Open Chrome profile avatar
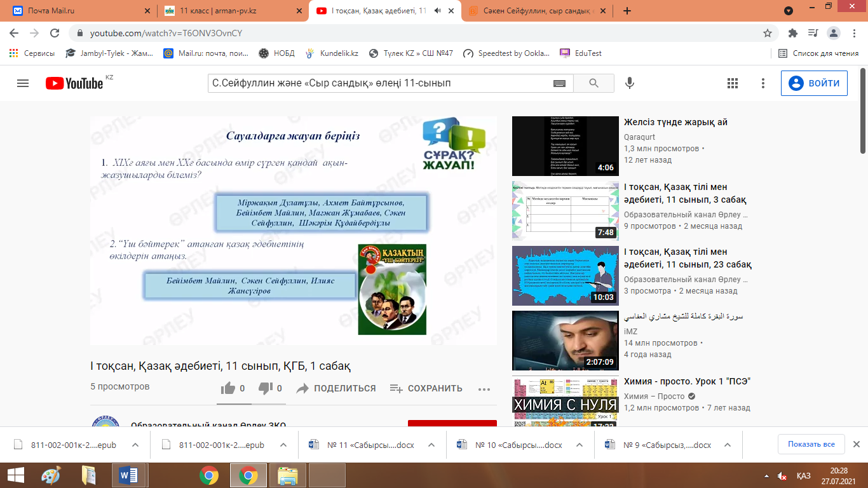This screenshot has height=488, width=868. (x=834, y=33)
